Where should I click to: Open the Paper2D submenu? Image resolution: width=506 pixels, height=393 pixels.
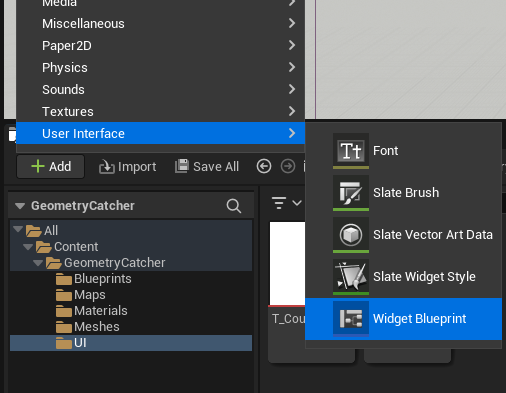(160, 46)
